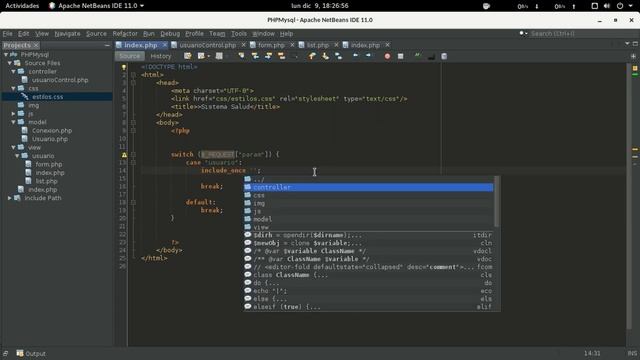Screen dimensions: 640x360
Task: Start macro recording with the red icon
Action: 387,56
